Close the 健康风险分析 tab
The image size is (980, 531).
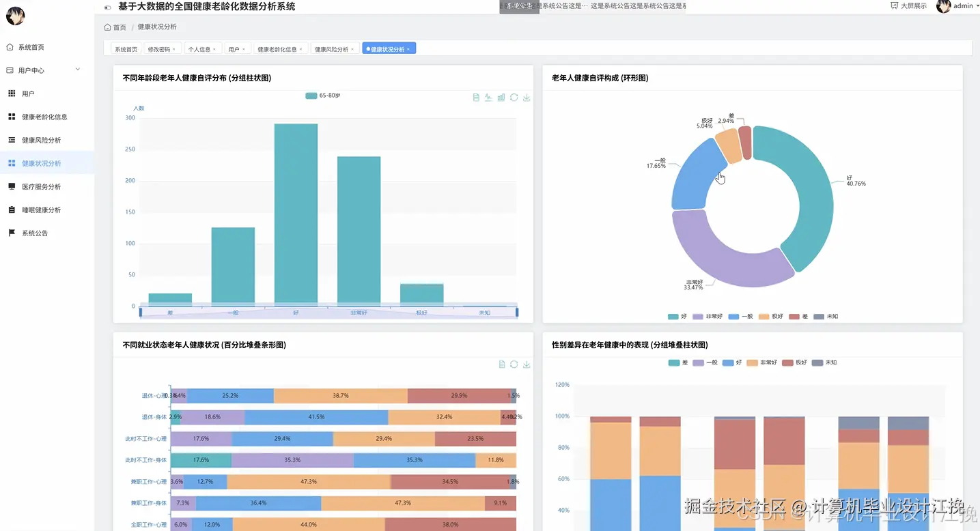[x=352, y=49]
